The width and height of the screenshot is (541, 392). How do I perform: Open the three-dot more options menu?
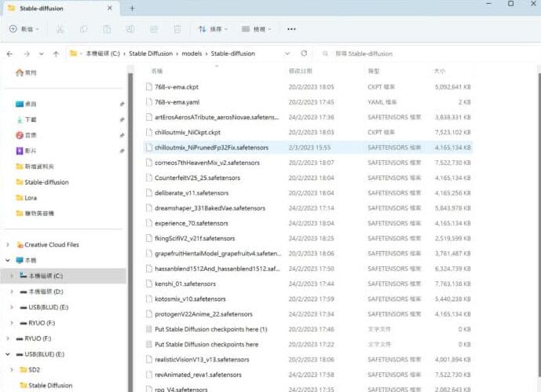pyautogui.click(x=291, y=29)
